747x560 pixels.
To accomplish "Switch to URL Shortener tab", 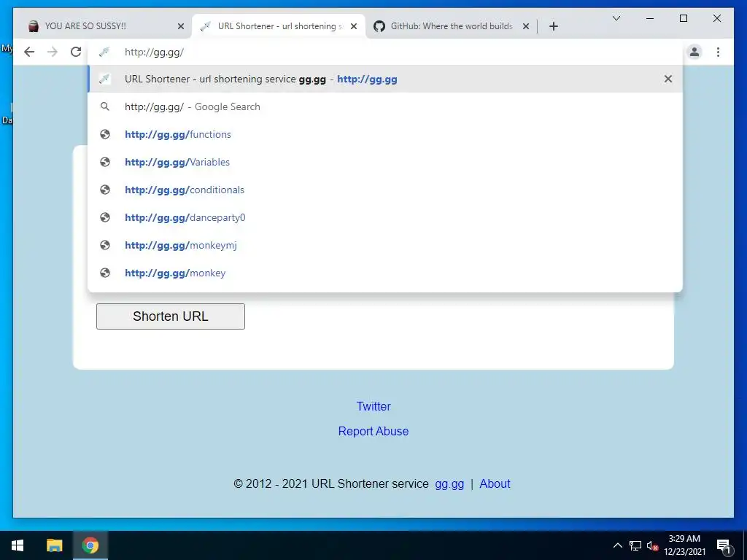I will tap(279, 26).
